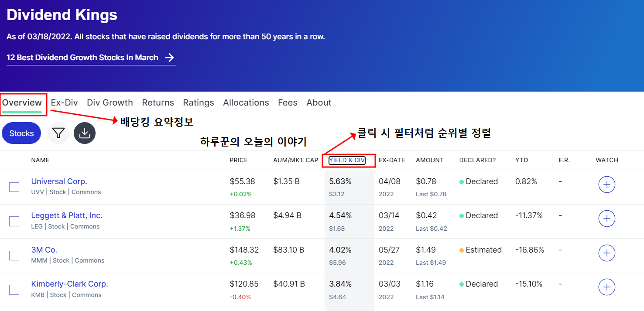The height and width of the screenshot is (311, 644).
Task: Open 12 Best Dividend Growth Stocks link
Action: point(91,58)
